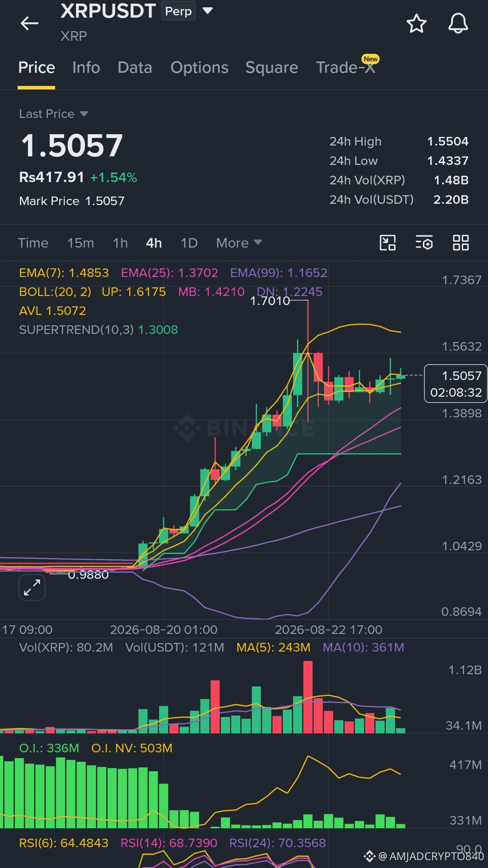Select the 1D interval

(x=189, y=243)
